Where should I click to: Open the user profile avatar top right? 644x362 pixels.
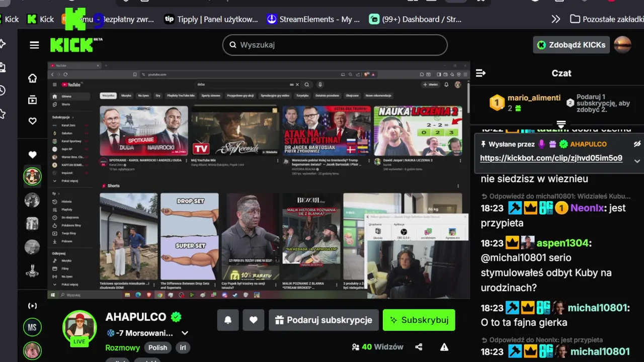coord(622,45)
